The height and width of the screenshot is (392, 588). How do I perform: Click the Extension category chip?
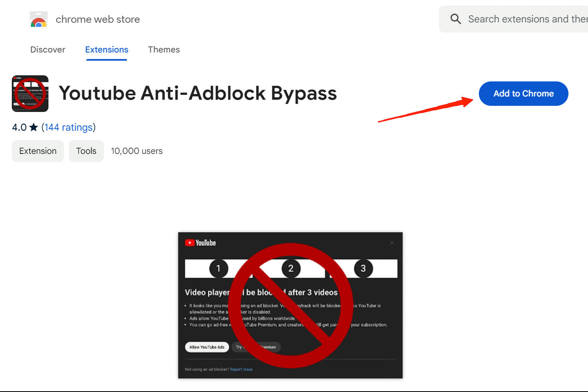(x=38, y=151)
